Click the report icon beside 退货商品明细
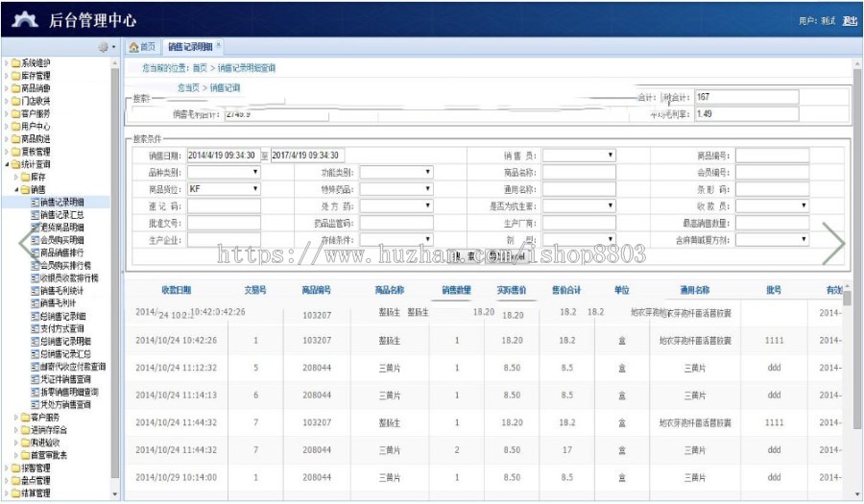 [36, 228]
